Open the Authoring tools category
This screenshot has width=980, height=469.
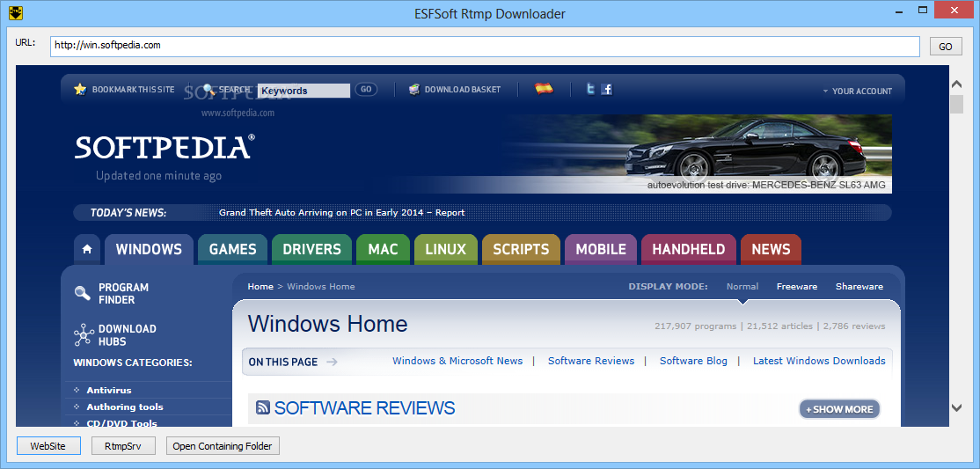(x=124, y=407)
